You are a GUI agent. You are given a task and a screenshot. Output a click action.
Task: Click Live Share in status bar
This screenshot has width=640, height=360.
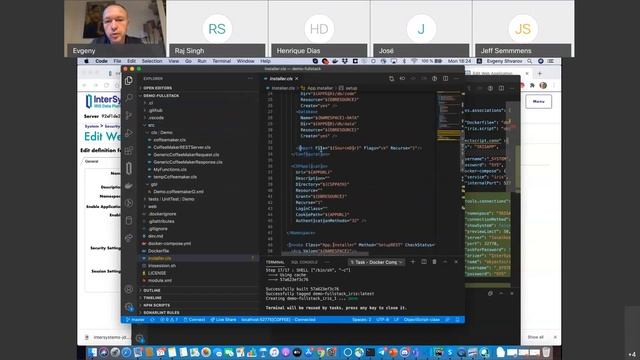[223, 320]
